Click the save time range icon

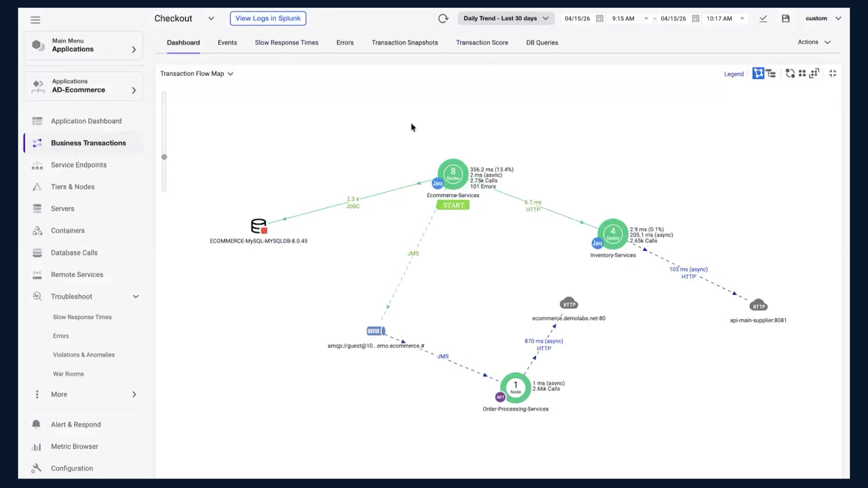tap(786, 19)
